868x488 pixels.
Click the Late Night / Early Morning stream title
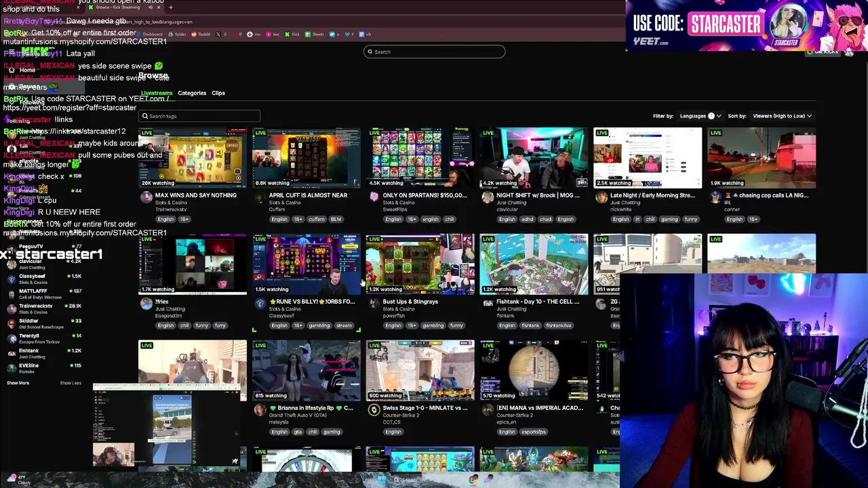pos(652,195)
